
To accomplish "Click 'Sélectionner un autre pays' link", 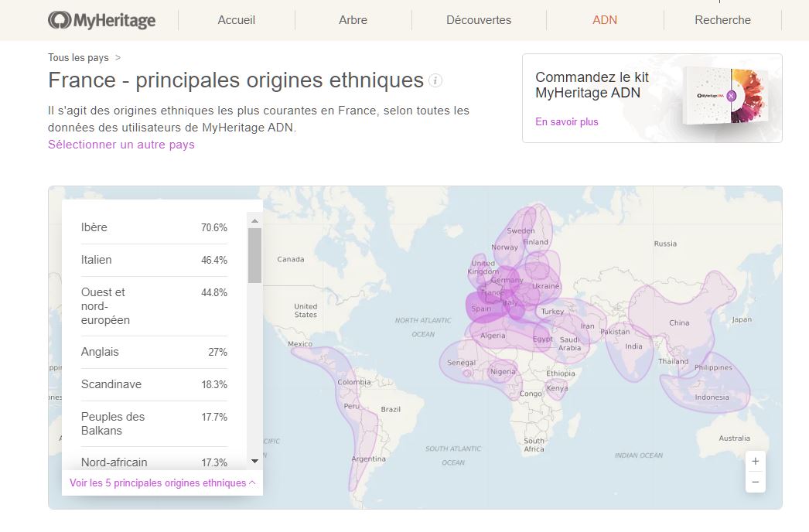I will (121, 145).
